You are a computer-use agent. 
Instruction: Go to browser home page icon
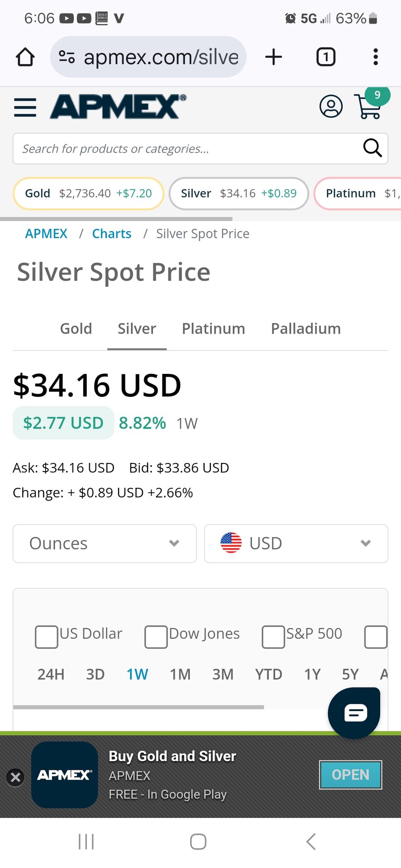pyautogui.click(x=25, y=57)
